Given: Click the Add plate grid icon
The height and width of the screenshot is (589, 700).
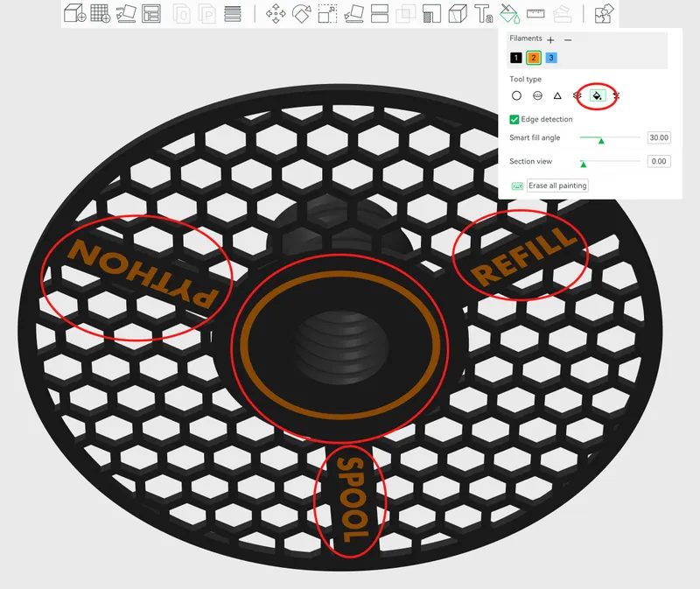Looking at the screenshot, I should click(101, 13).
